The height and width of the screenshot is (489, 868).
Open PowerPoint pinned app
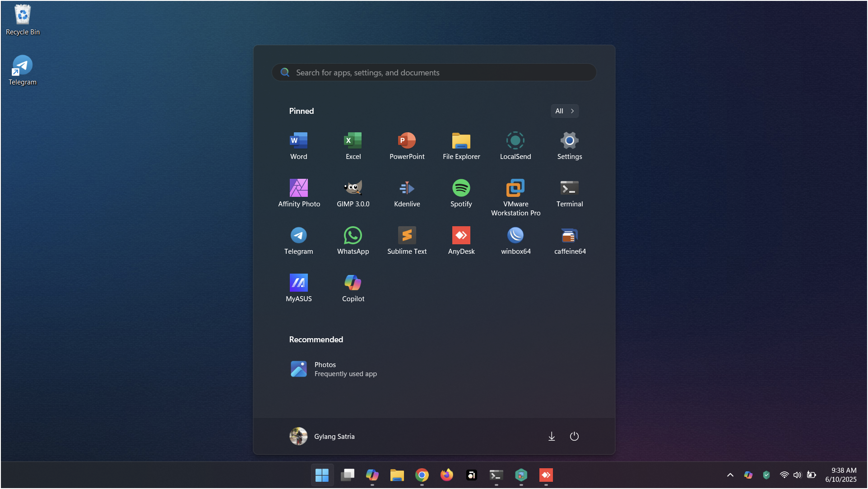[407, 146]
